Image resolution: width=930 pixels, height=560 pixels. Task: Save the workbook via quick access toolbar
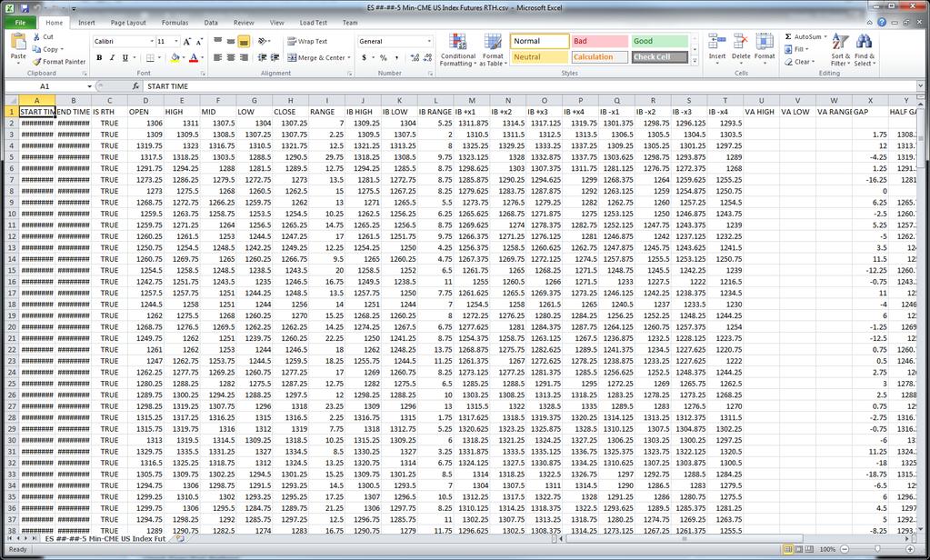[x=25, y=8]
